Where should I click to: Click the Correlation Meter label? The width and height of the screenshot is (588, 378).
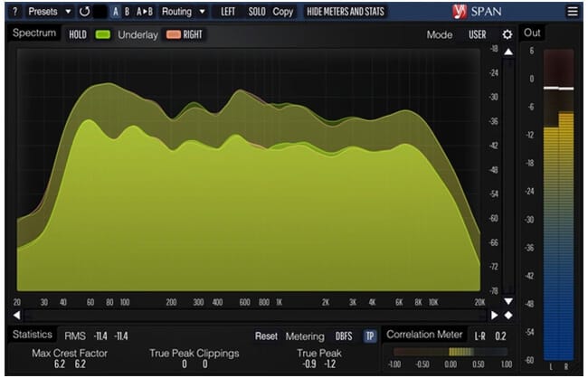424,335
